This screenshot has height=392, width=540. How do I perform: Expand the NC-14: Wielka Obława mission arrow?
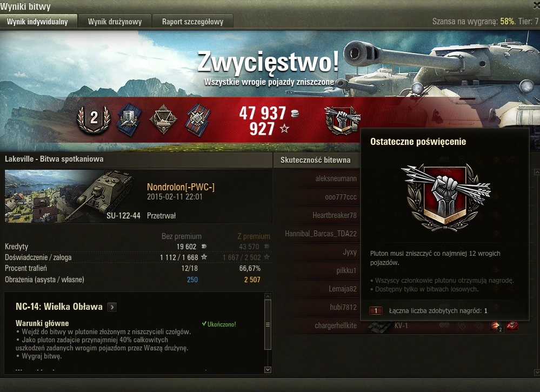[112, 307]
